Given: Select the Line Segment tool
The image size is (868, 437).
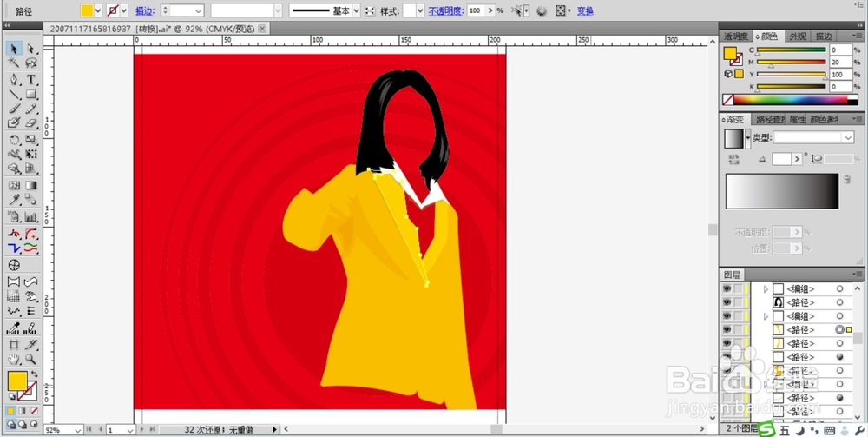Looking at the screenshot, I should coord(14,94).
